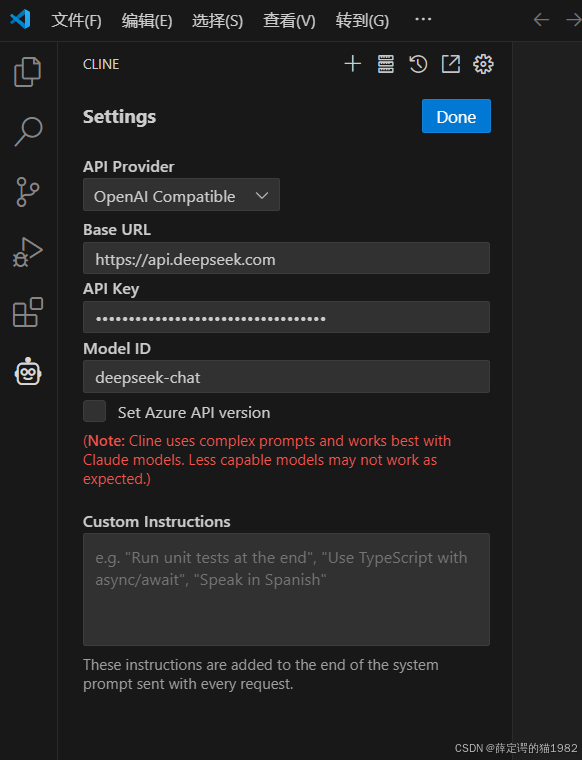This screenshot has height=760, width=582.
Task: Open Cline MCP servers icon
Action: 386,64
